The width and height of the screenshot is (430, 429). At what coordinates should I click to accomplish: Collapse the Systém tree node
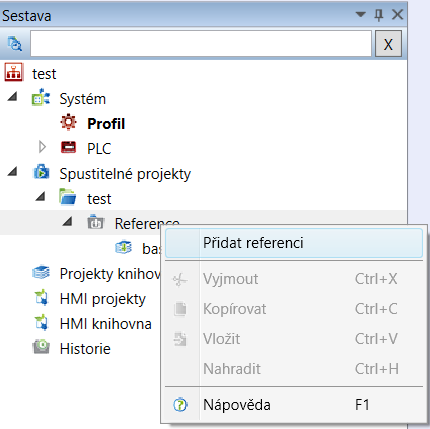(x=12, y=97)
